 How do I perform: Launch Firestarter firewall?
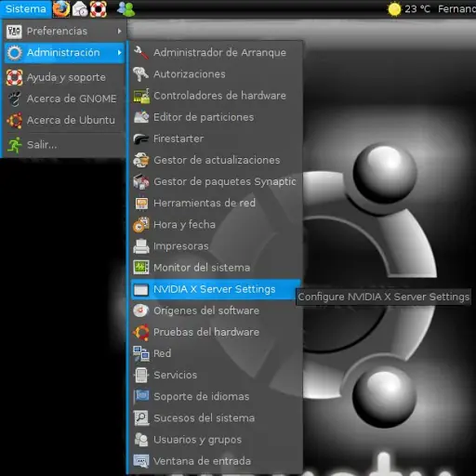pos(216,139)
